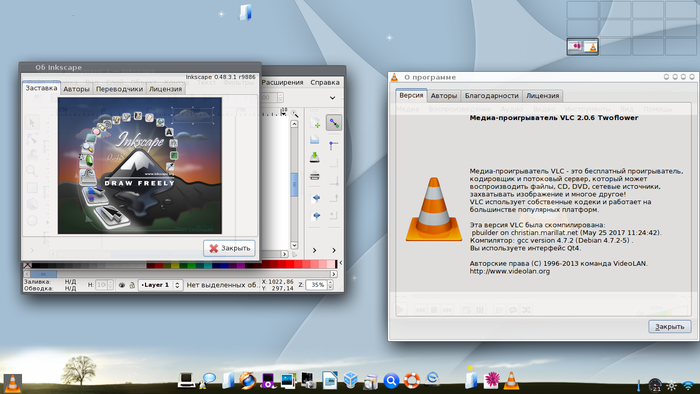The image size is (700, 394).
Task: Open the Расширения menu in Inkscape
Action: [x=282, y=82]
